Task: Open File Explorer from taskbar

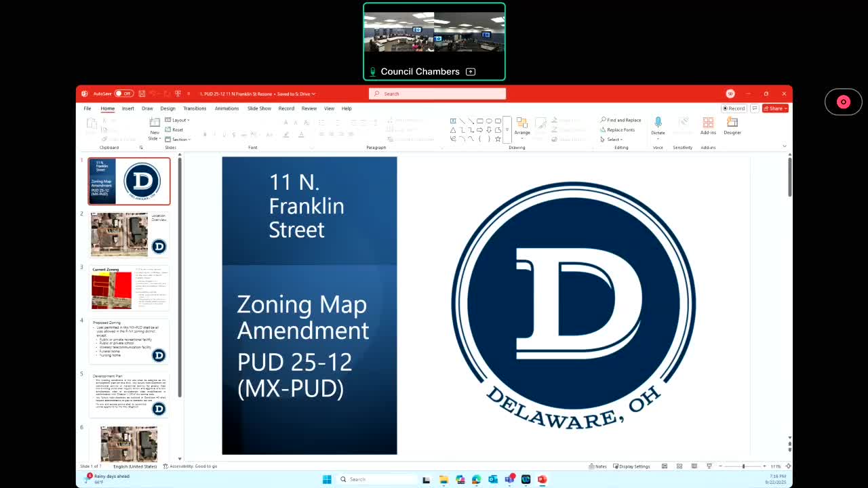Action: [443, 479]
